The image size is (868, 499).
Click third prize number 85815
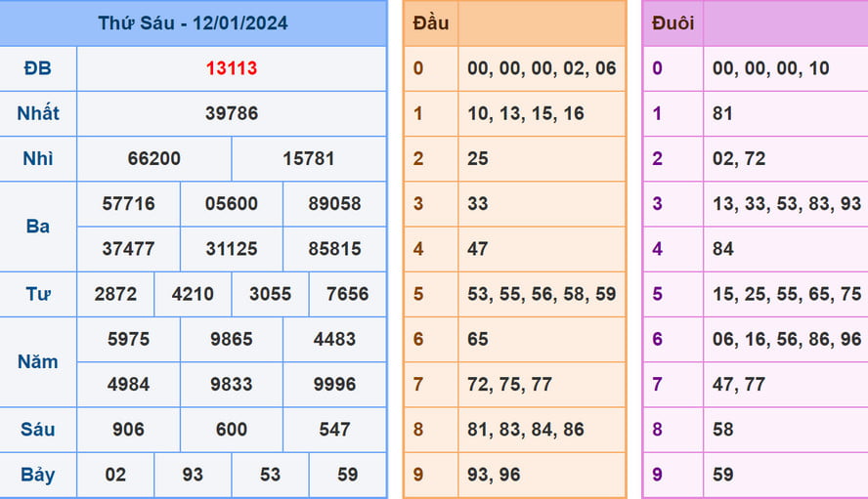(x=334, y=249)
